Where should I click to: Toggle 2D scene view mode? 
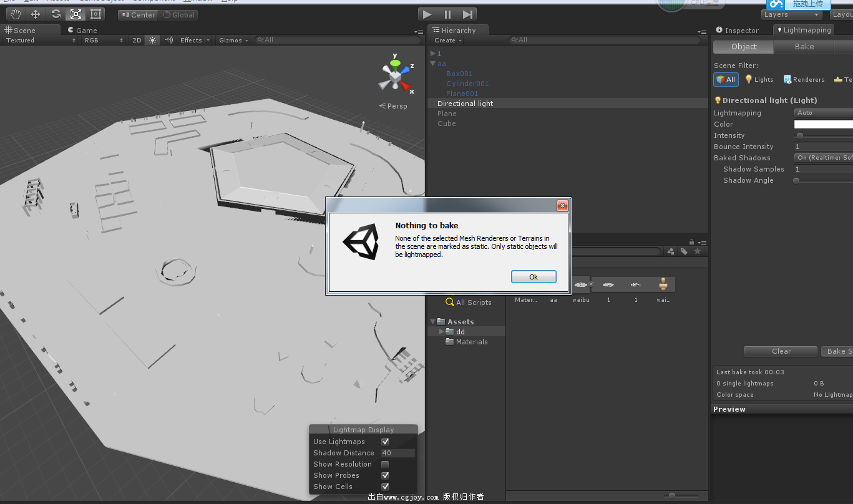(137, 40)
